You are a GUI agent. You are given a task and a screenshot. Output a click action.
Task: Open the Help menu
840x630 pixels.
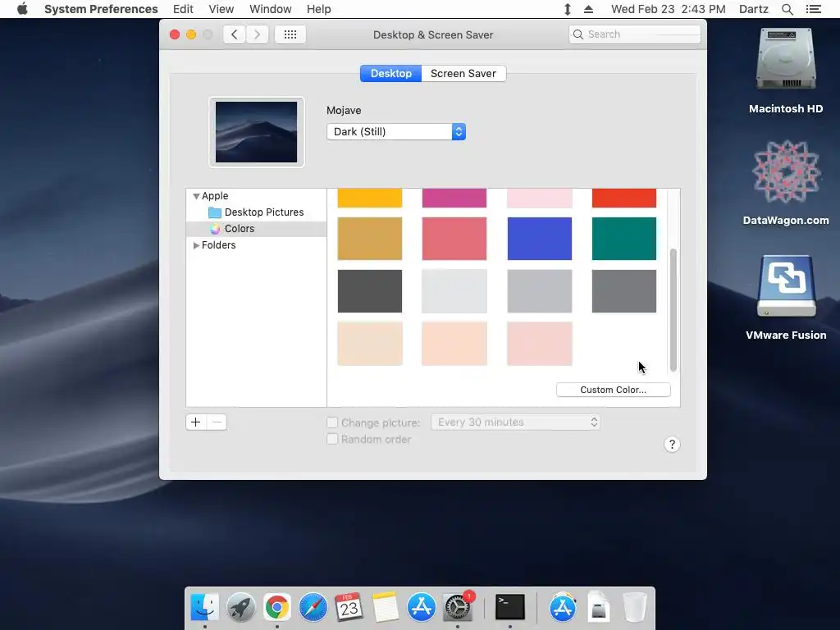coord(319,9)
